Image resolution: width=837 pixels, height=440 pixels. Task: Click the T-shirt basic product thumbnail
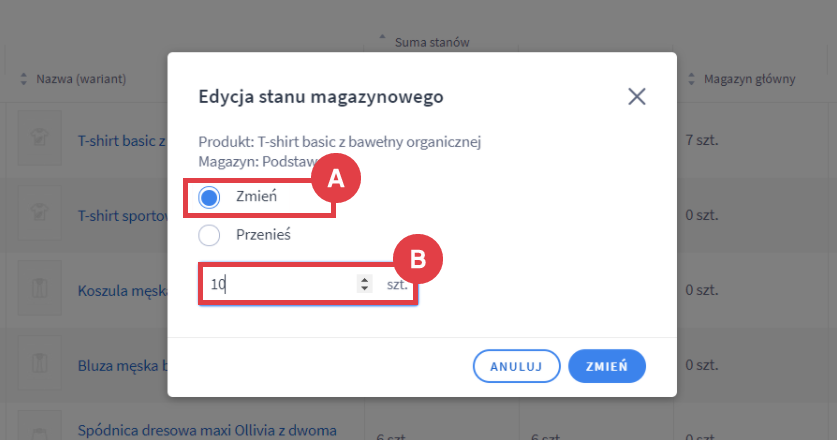click(x=39, y=141)
